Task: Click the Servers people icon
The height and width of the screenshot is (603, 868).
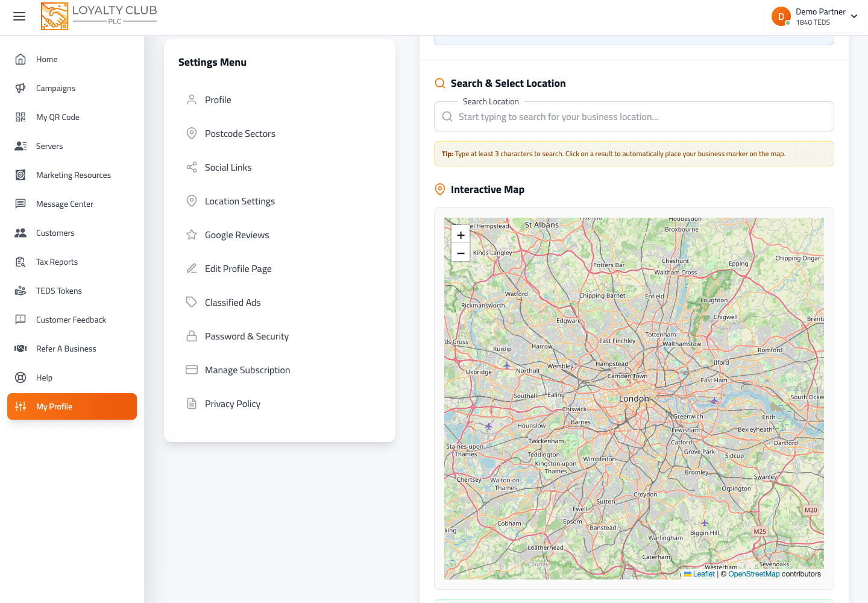Action: tap(20, 146)
